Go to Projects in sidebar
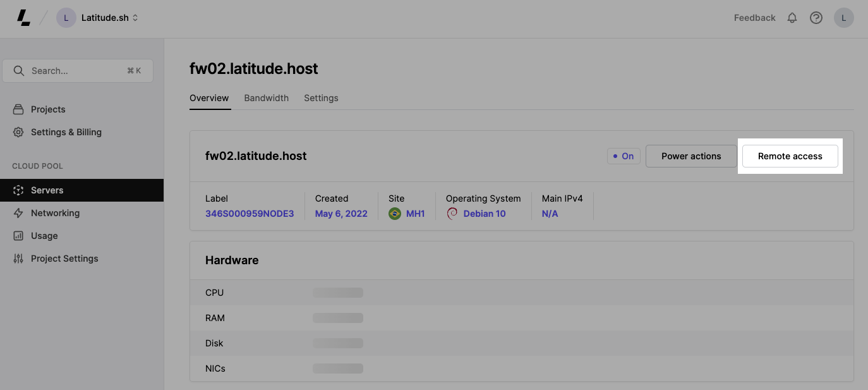The image size is (868, 390). coord(48,109)
